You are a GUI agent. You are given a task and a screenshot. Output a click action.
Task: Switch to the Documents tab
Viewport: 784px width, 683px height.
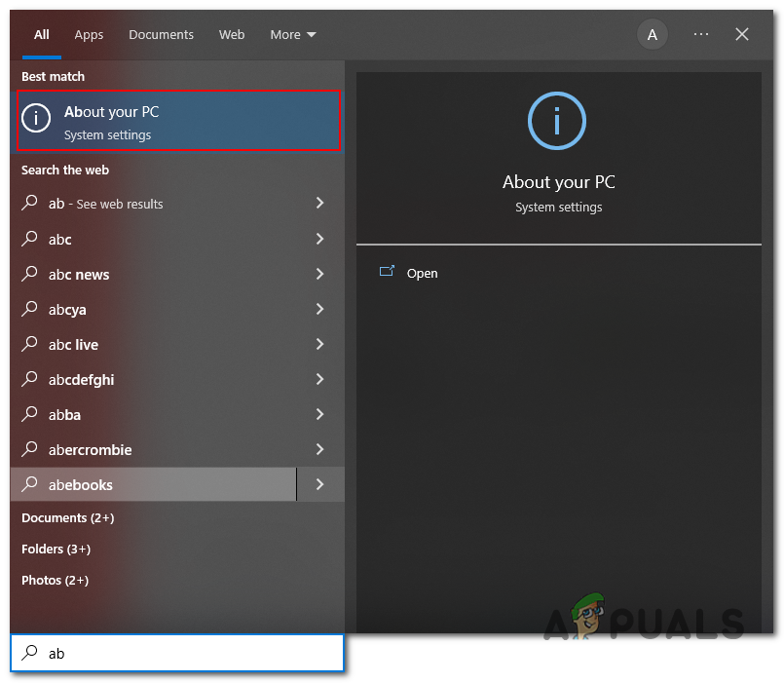click(x=161, y=34)
